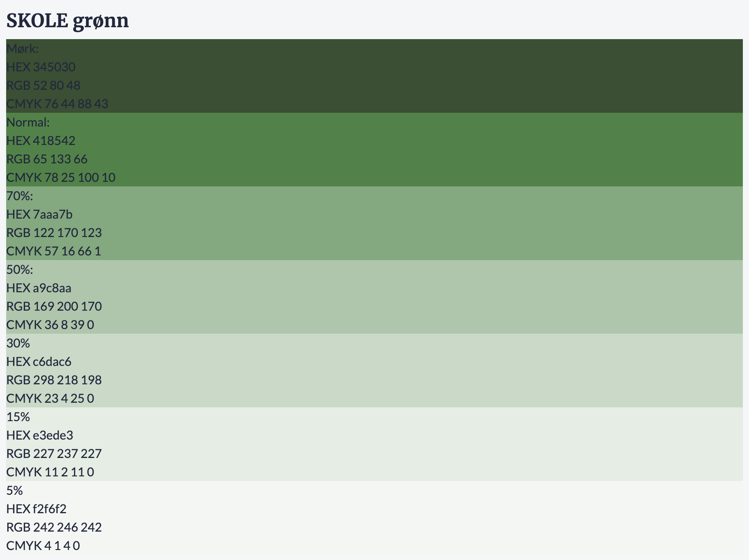Viewport: 749px width, 560px height.
Task: Select the 70% green swatch label
Action: point(20,196)
